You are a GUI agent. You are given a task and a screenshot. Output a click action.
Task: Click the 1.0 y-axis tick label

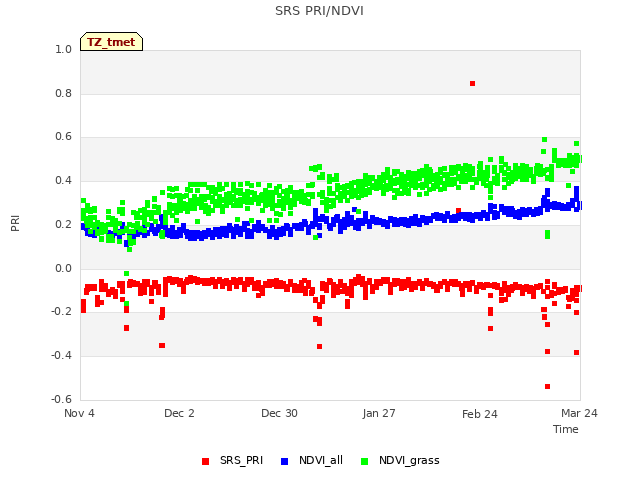63,49
